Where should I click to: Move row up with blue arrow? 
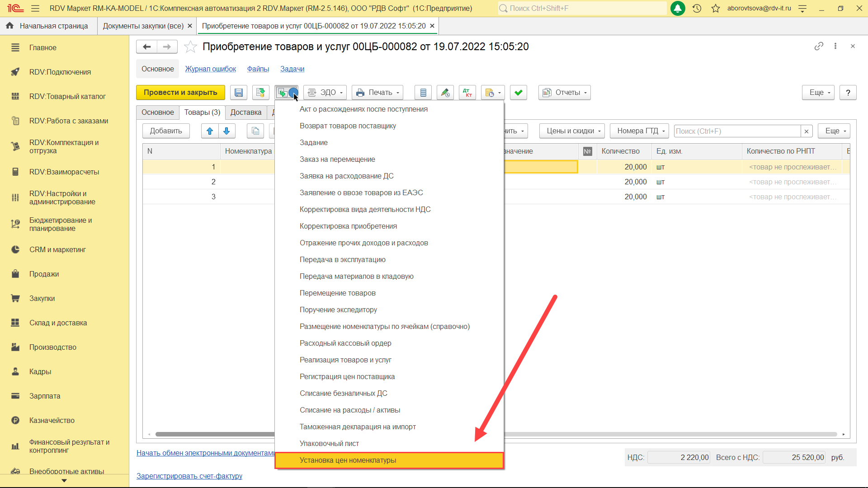pyautogui.click(x=210, y=131)
